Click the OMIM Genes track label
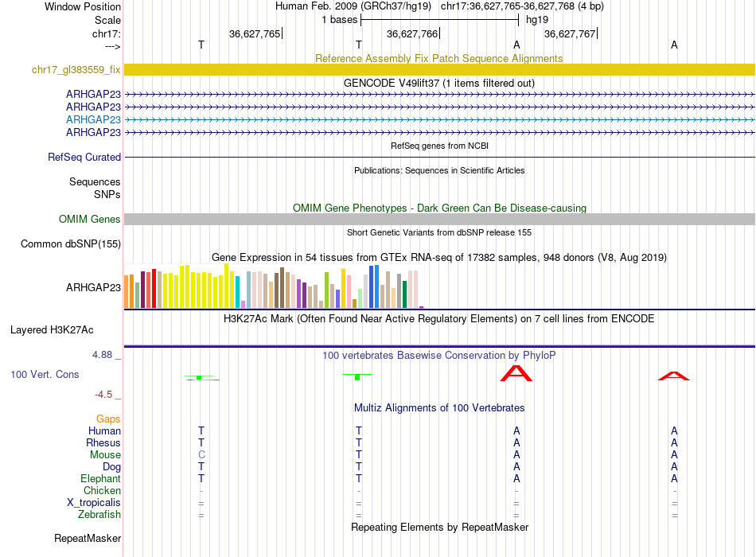 90,220
